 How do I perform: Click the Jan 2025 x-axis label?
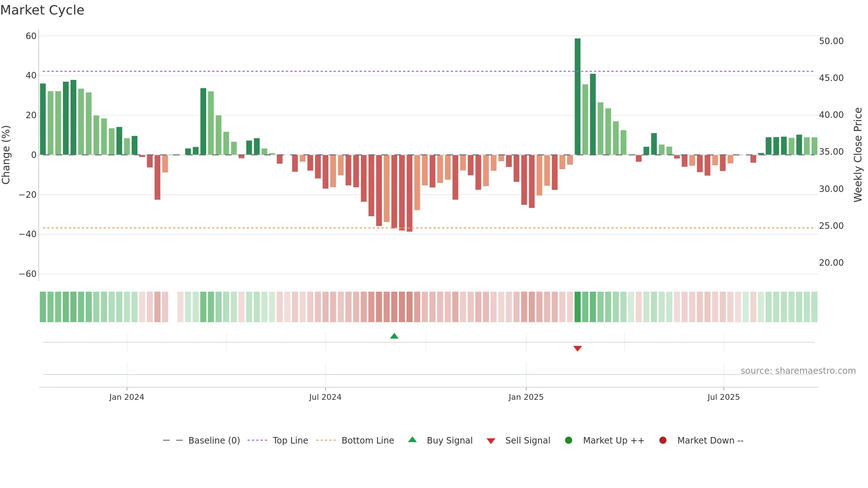tap(526, 397)
